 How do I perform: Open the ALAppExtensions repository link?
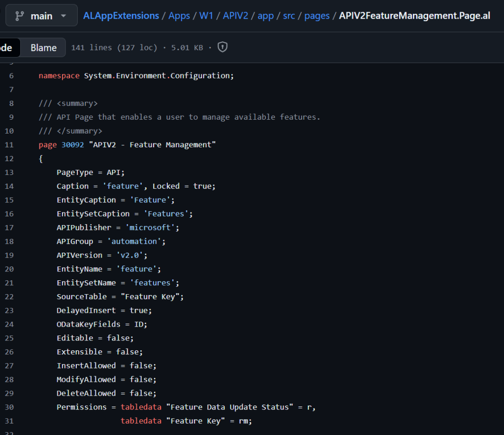coord(121,16)
